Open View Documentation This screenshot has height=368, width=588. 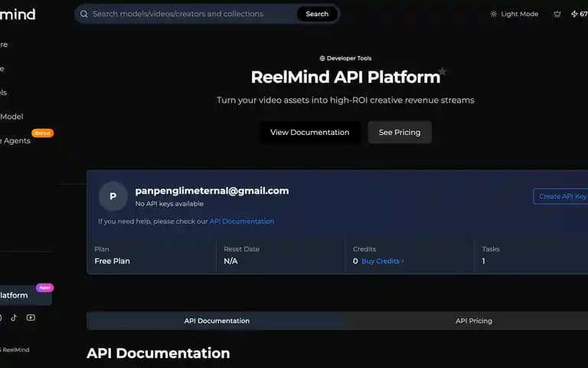[x=310, y=132]
